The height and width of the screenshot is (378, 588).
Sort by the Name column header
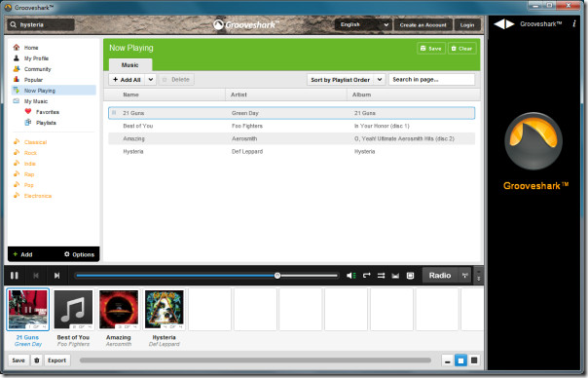(165, 94)
